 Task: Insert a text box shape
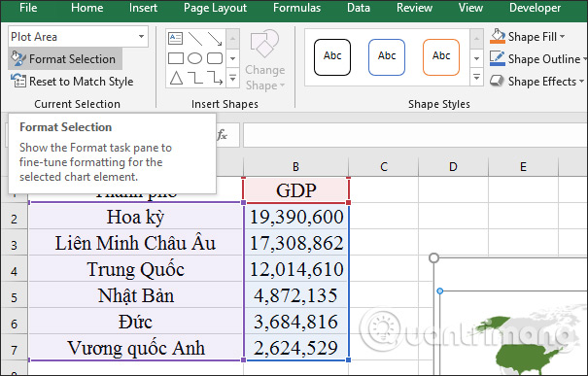click(175, 38)
